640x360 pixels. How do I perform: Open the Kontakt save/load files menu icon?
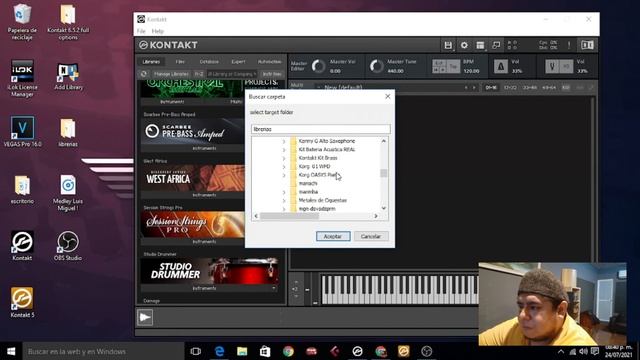point(448,45)
